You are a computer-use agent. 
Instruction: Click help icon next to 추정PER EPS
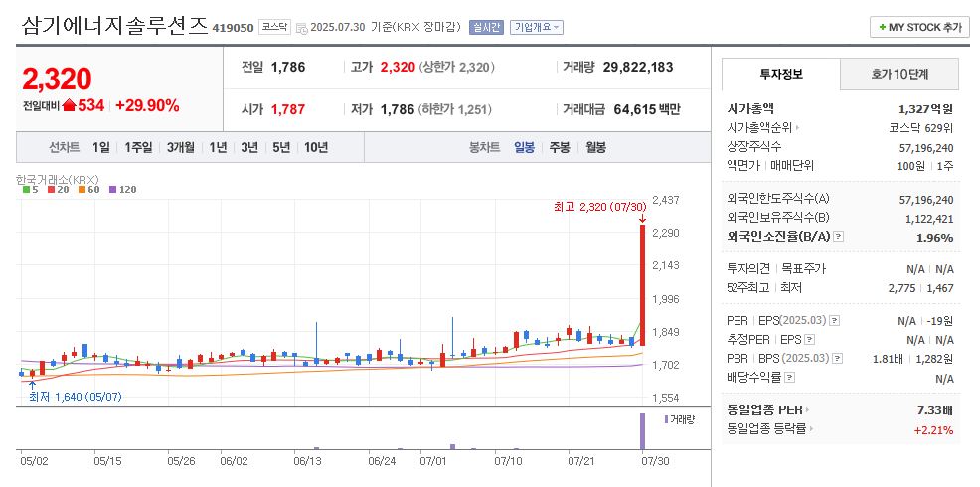click(809, 340)
